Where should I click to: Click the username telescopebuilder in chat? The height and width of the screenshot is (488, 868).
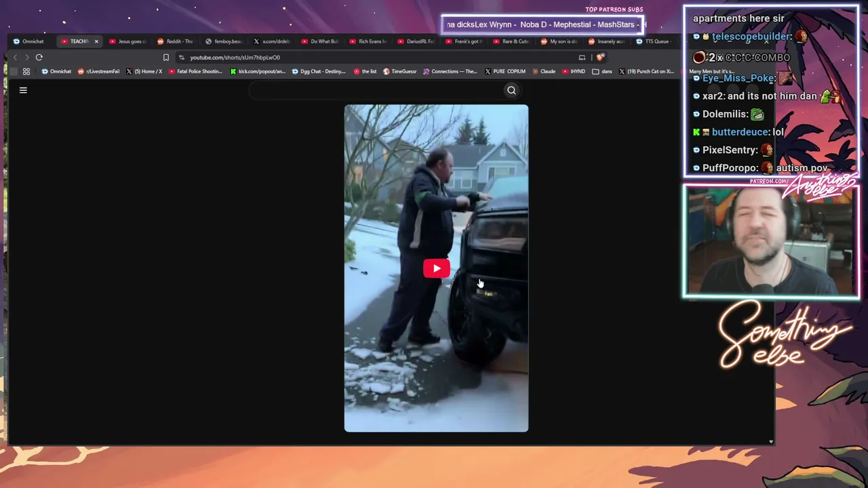[x=751, y=37]
